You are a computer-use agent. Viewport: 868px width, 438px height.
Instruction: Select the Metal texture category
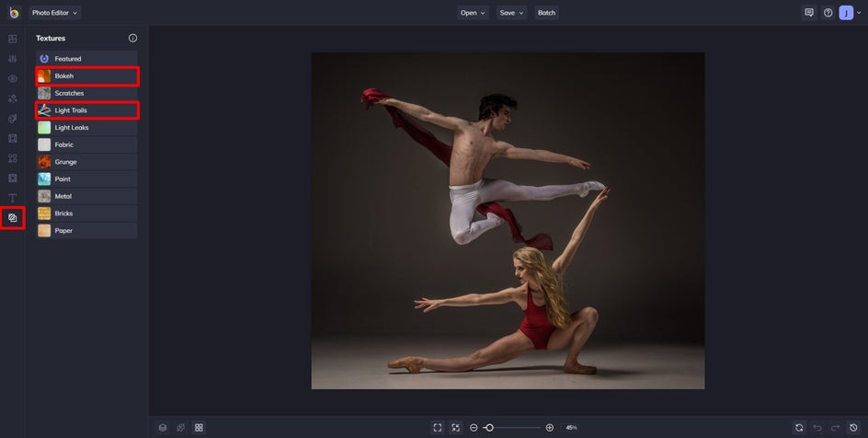87,196
